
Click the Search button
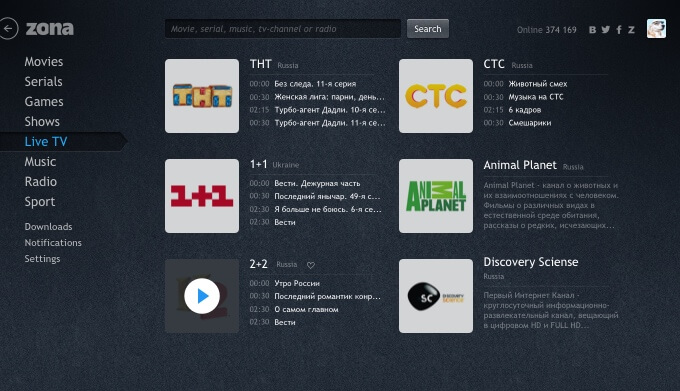428,29
